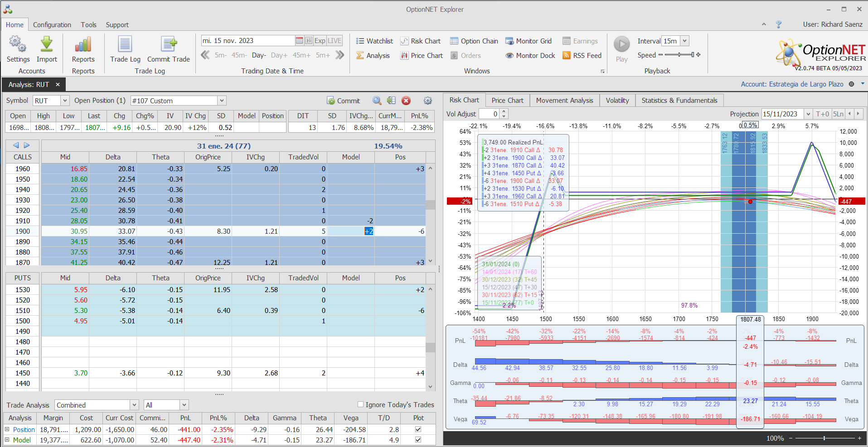Click the Play playback button
Screen dimensions: 868x447
pyautogui.click(x=621, y=44)
